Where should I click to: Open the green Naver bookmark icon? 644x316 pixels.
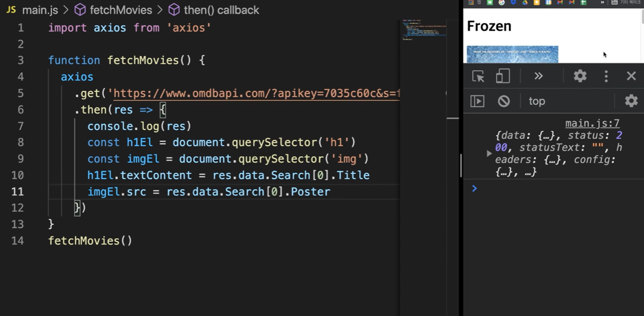pos(490,3)
